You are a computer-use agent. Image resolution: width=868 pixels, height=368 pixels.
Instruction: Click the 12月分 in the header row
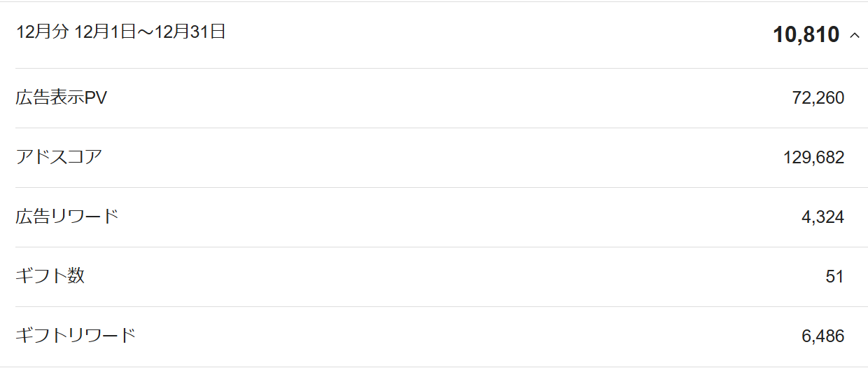coord(42,32)
